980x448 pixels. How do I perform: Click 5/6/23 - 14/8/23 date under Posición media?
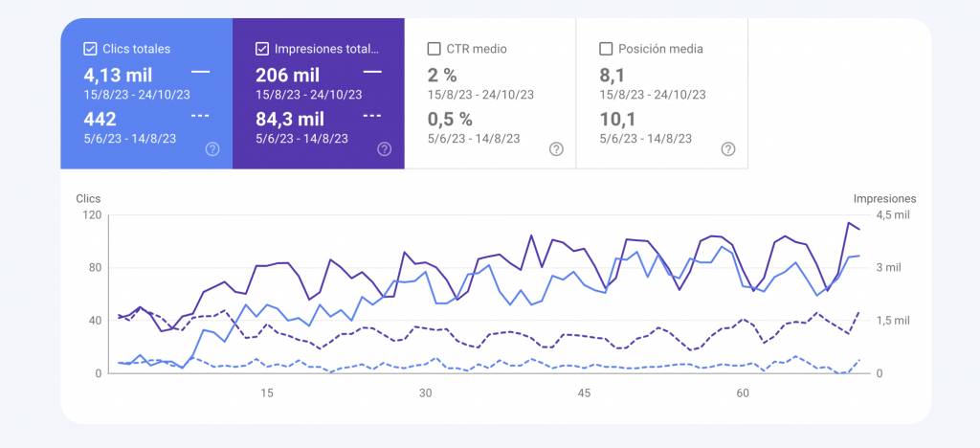point(646,139)
